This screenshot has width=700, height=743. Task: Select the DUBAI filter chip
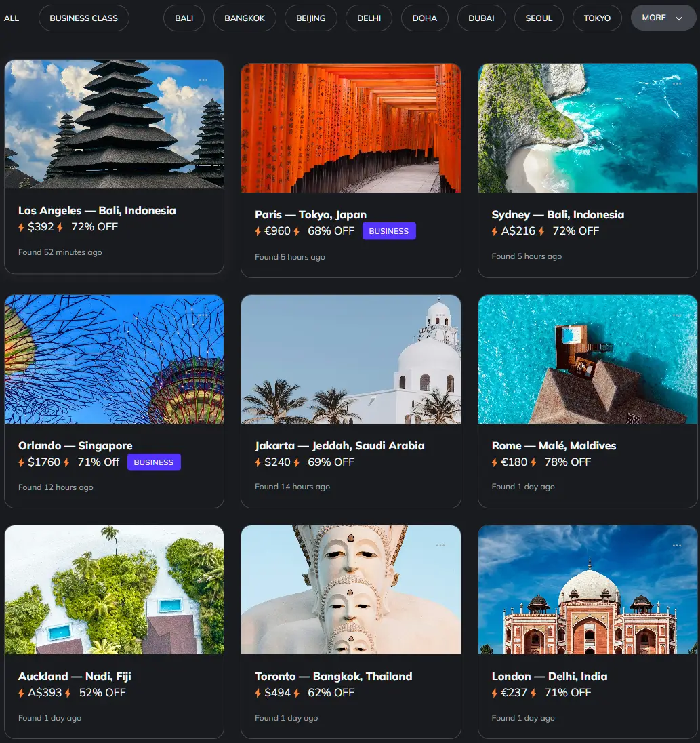pyautogui.click(x=481, y=18)
